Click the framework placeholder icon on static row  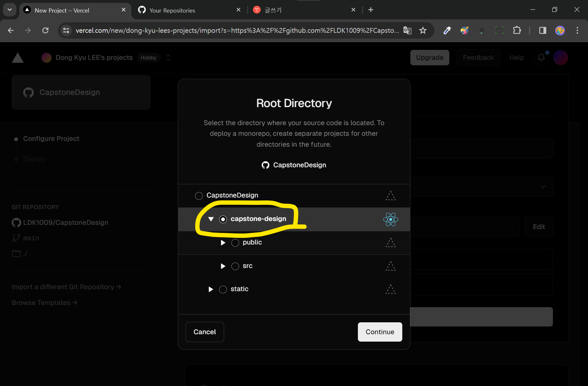[391, 289]
